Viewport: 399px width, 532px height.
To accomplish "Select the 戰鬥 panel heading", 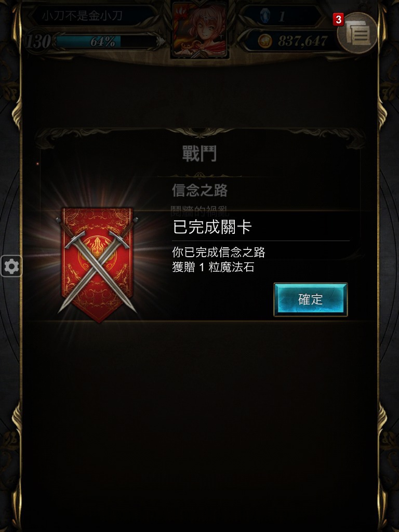I will coord(199,153).
